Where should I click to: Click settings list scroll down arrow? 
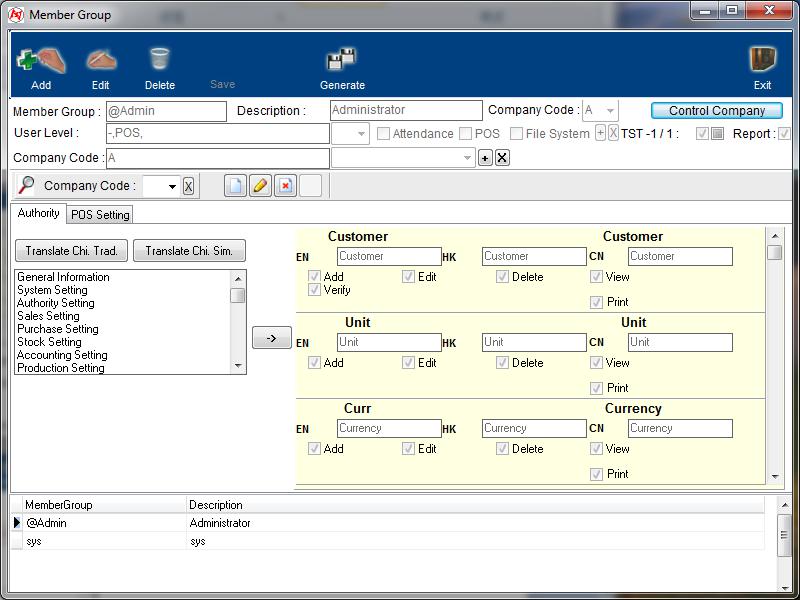click(x=238, y=366)
